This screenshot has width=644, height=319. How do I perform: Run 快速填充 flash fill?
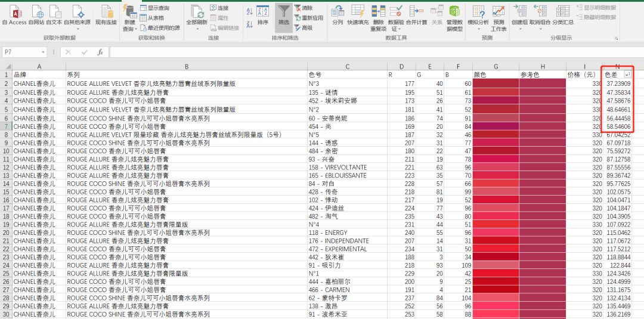[358, 16]
